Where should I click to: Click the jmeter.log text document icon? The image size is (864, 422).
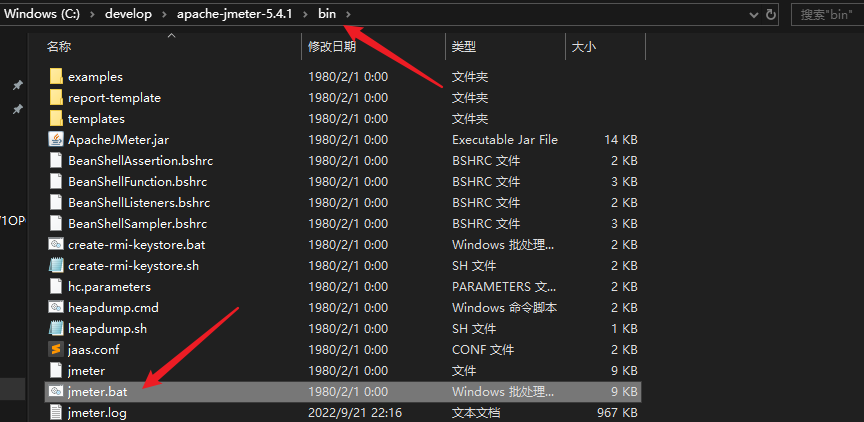click(56, 412)
